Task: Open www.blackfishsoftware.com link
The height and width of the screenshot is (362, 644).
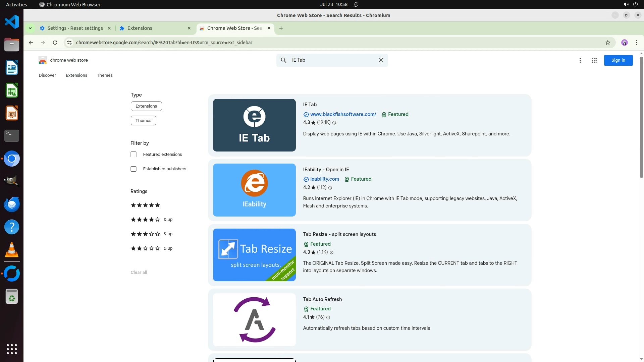Action: point(343,114)
